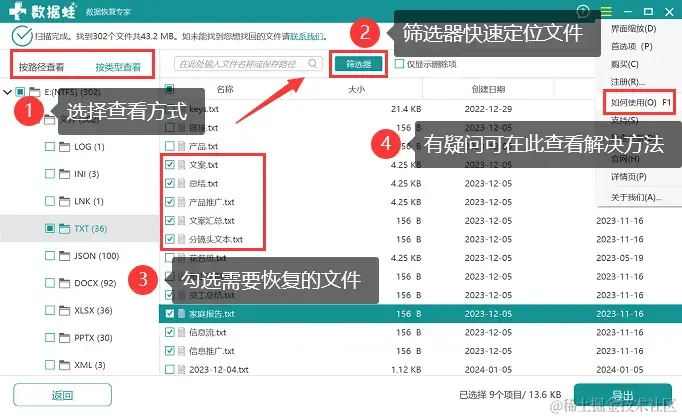Click file icon of 总结.txt
The width and height of the screenshot is (682, 419).
pos(182,184)
